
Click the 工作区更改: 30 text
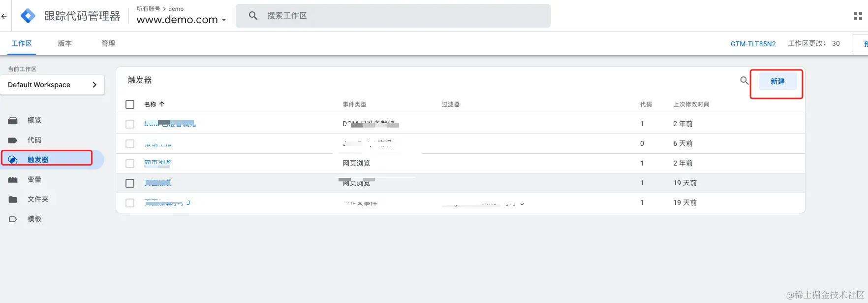[814, 43]
